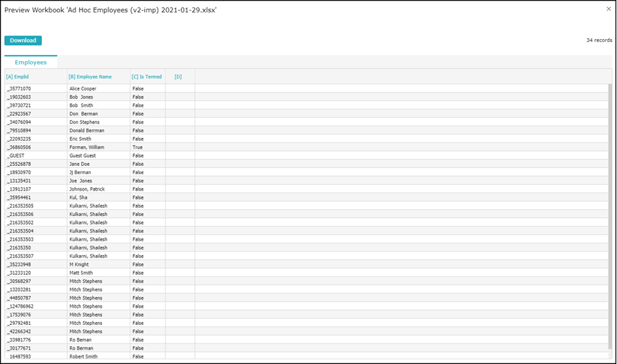Close the Preview Workbook dialog
Image resolution: width=617 pixels, height=364 pixels.
[x=608, y=9]
